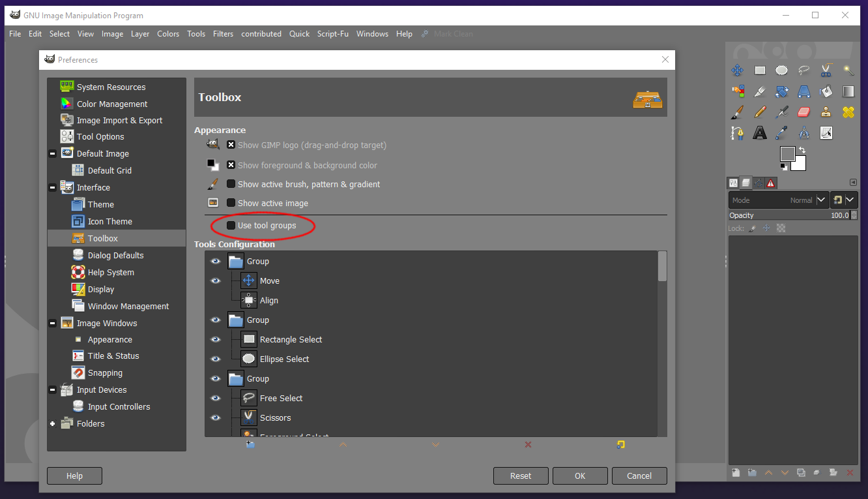Pick the Heal bandage tool

click(x=848, y=112)
